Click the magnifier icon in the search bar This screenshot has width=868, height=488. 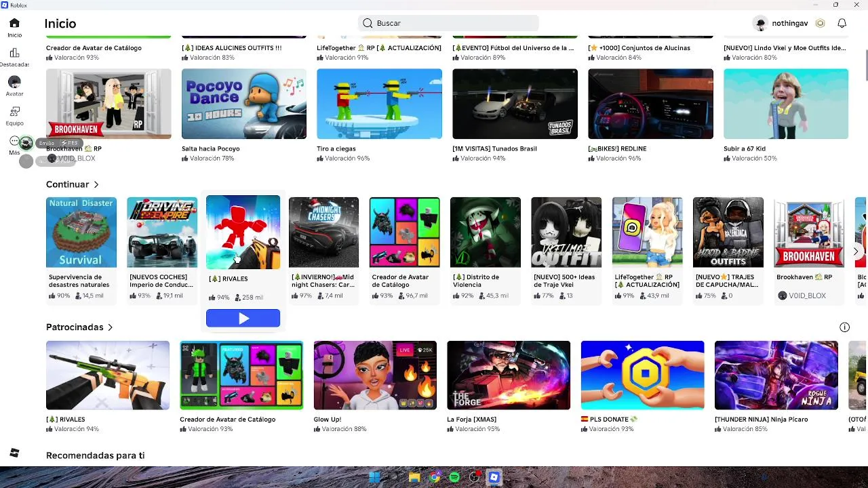click(368, 23)
